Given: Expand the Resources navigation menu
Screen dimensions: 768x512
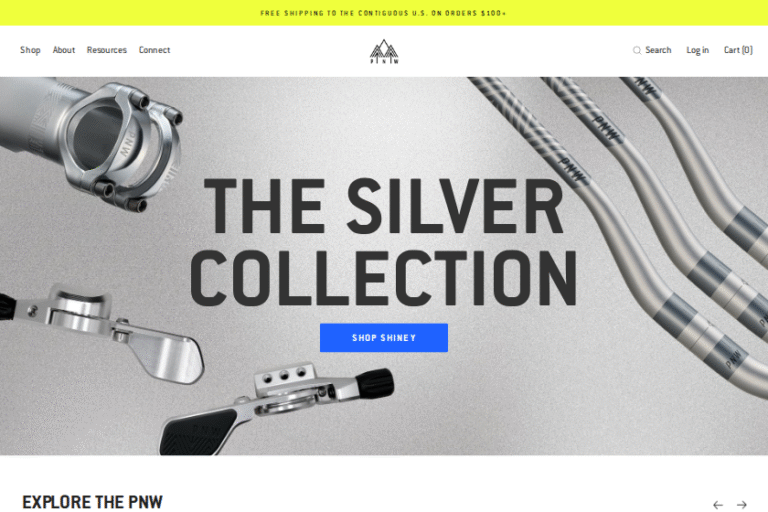Looking at the screenshot, I should (107, 50).
